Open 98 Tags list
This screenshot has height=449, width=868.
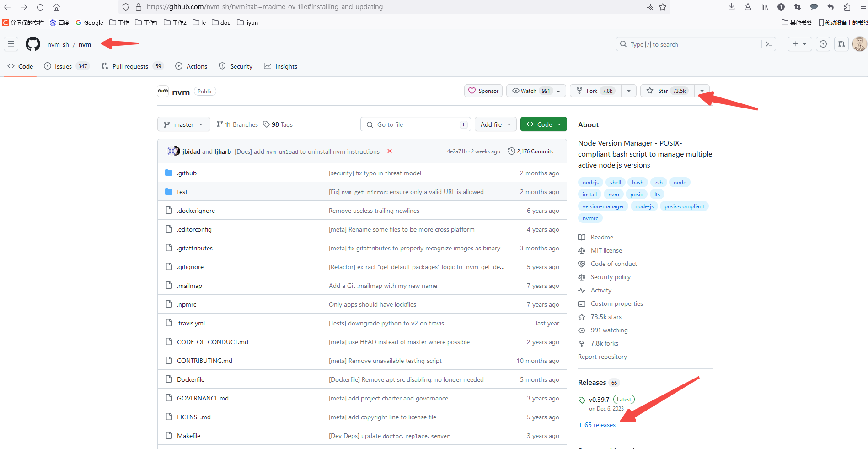[x=278, y=124]
